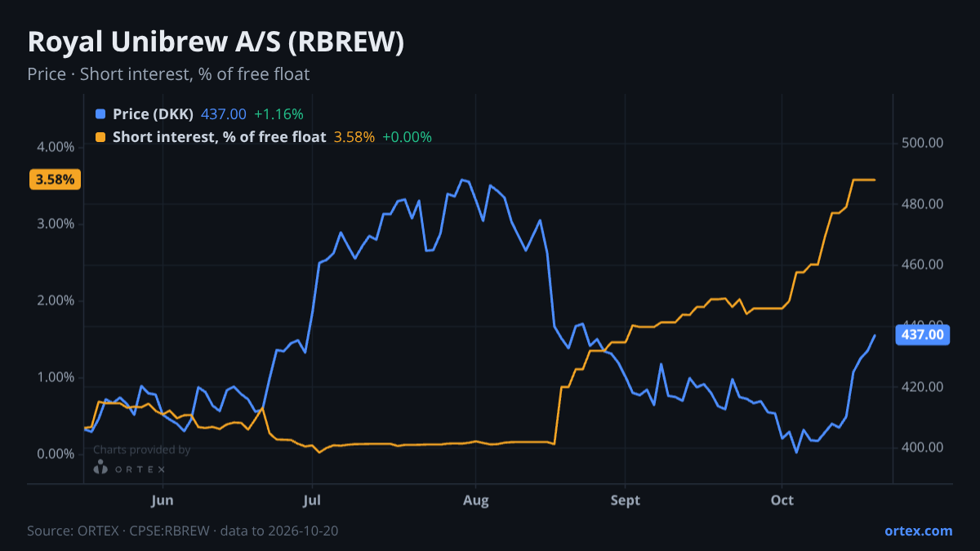980x551 pixels.
Task: Click the Jul x-axis label
Action: 311,500
